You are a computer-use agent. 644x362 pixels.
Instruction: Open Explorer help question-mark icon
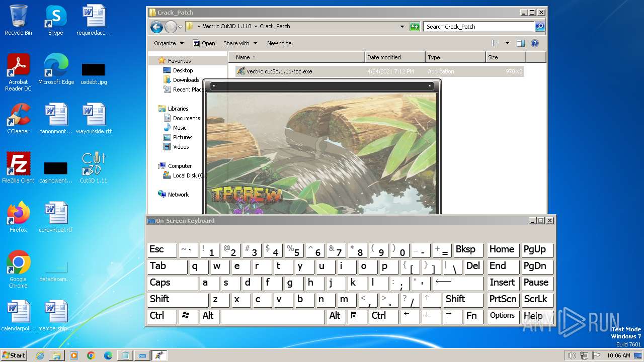point(535,43)
